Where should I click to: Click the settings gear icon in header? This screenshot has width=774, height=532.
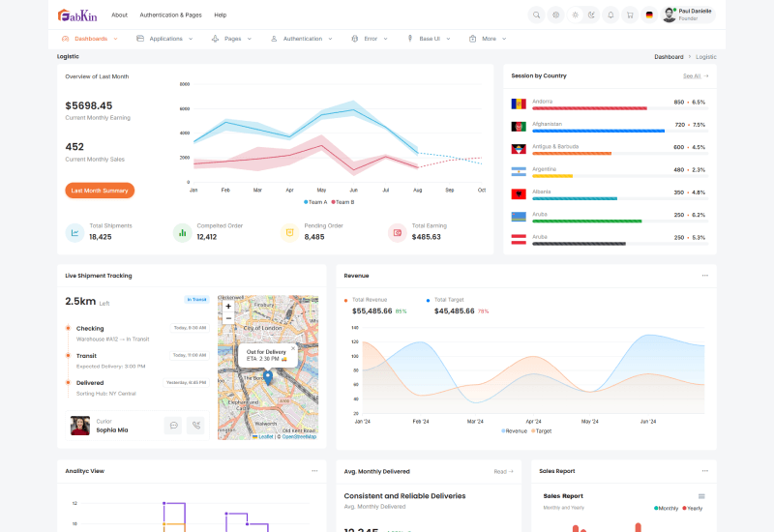555,15
